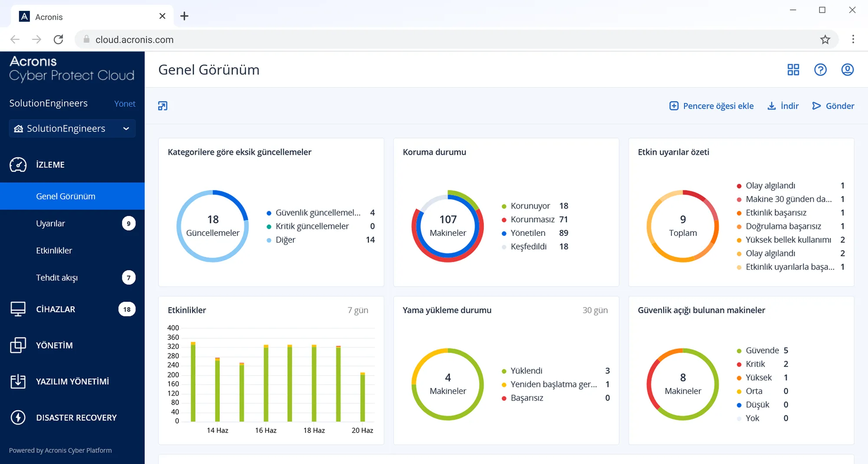Open the apps grid icon near Genel Görünüm

(x=793, y=69)
